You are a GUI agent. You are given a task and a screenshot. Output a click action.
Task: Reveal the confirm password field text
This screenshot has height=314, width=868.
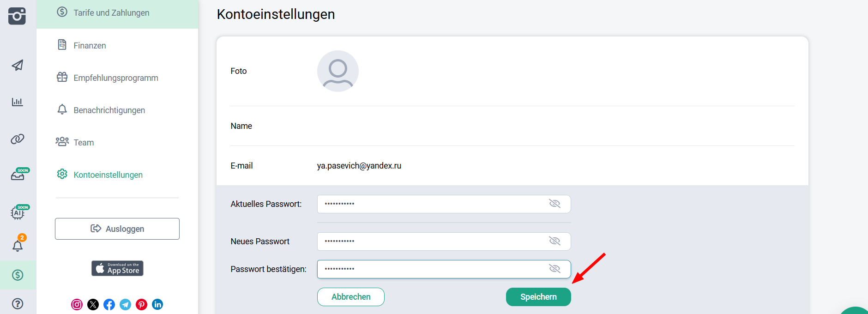555,269
